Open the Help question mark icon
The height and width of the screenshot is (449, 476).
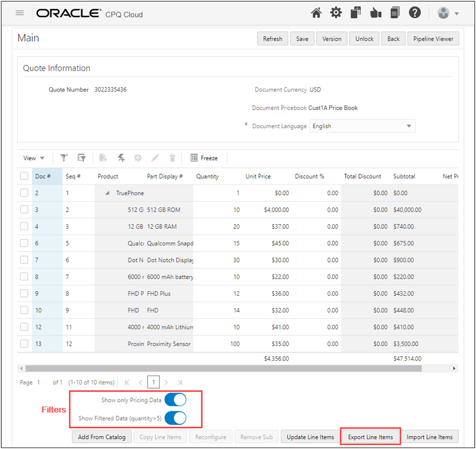coord(415,12)
